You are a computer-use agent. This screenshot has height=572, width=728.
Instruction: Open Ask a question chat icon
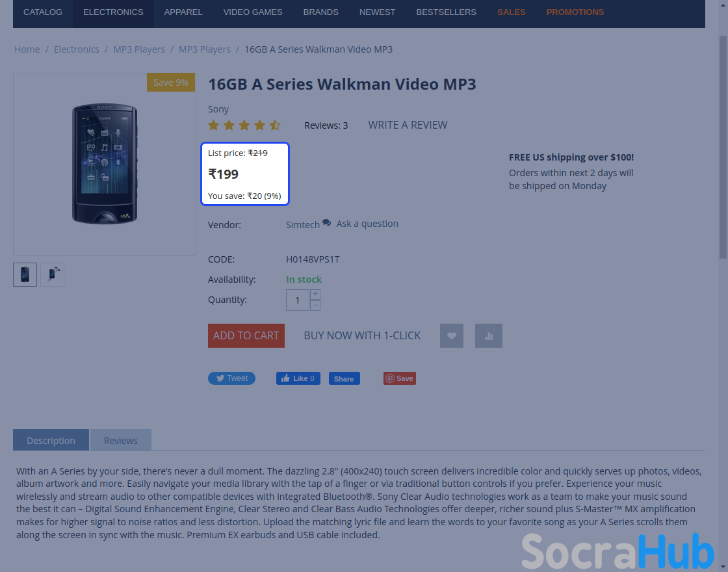tap(327, 223)
